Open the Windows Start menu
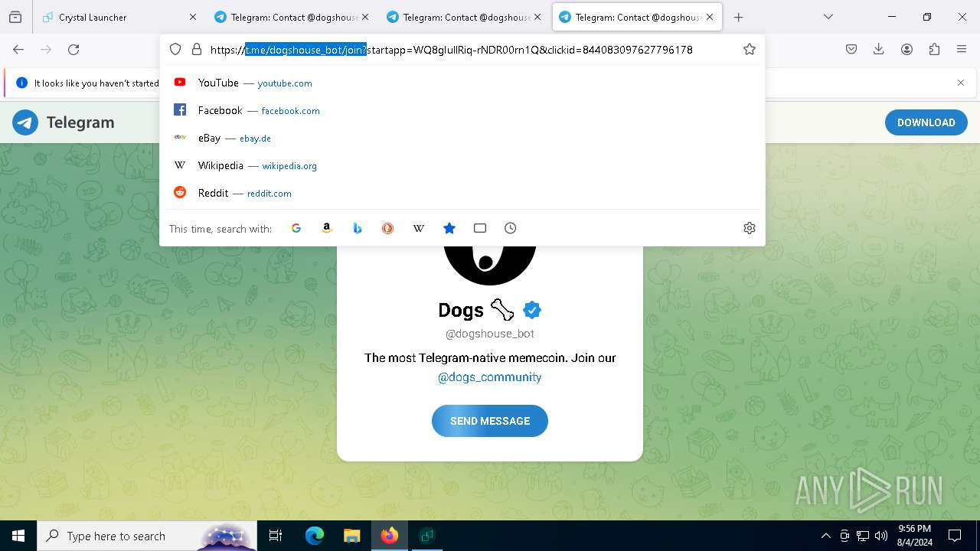The height and width of the screenshot is (551, 980). [x=18, y=536]
